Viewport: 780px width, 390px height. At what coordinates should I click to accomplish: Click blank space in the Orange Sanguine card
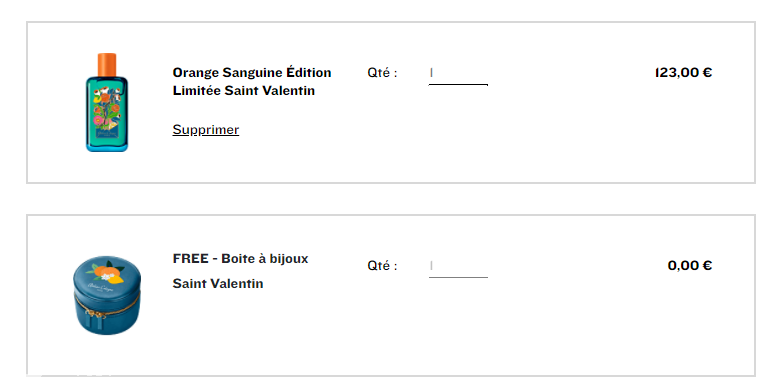[547, 139]
